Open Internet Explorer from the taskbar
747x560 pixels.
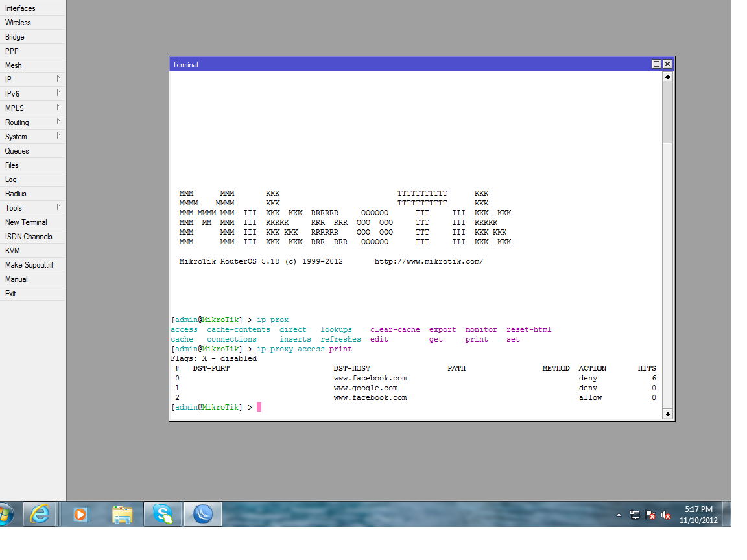[40, 514]
